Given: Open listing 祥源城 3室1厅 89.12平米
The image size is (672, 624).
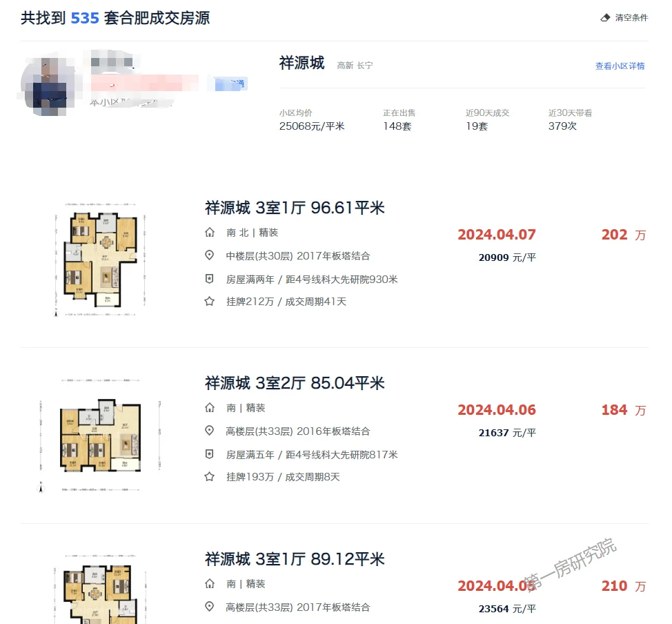Looking at the screenshot, I should [295, 559].
